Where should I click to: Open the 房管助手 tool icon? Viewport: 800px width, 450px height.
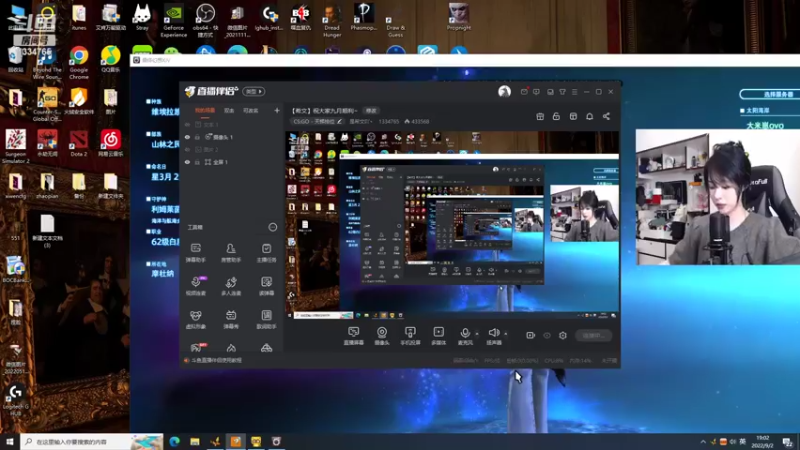coord(231,252)
